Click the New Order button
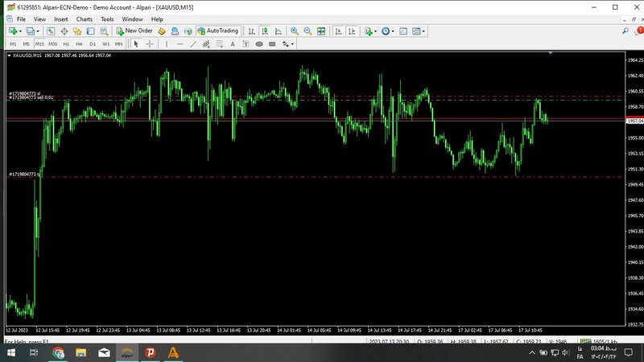644x362 pixels. coord(134,31)
